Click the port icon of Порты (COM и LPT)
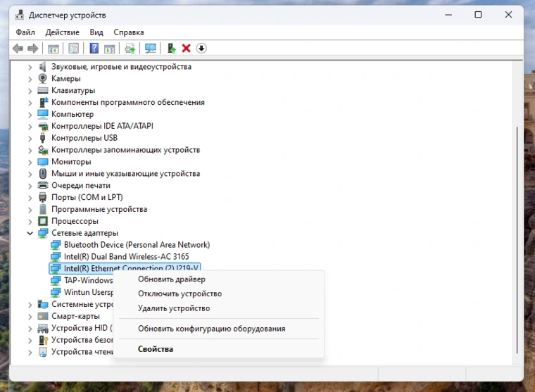The width and height of the screenshot is (535, 392). (x=43, y=197)
